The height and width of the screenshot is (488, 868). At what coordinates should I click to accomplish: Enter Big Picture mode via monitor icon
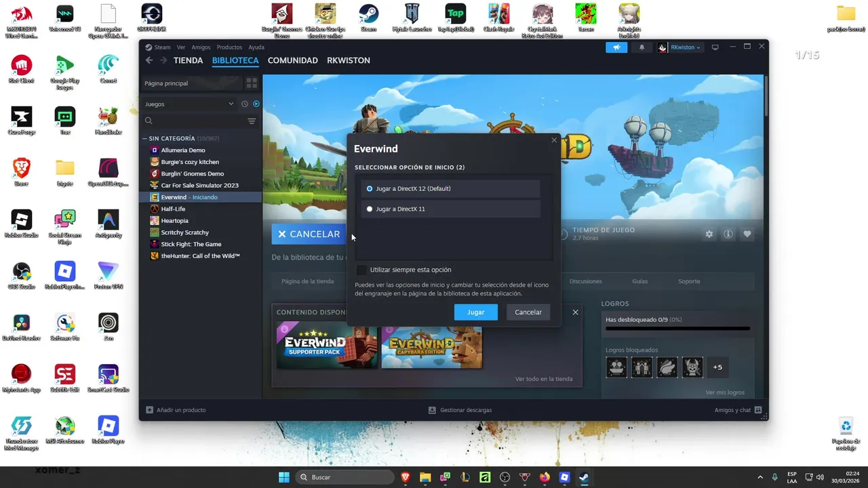(x=715, y=47)
